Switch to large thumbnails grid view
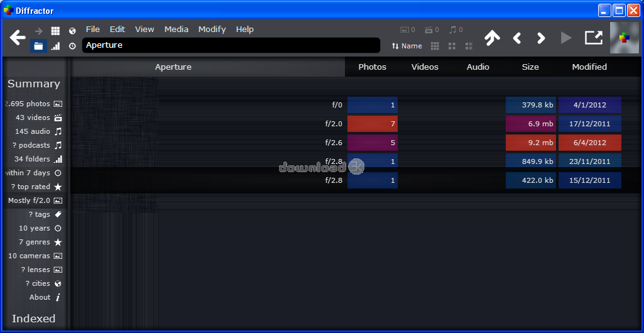 pos(452,46)
